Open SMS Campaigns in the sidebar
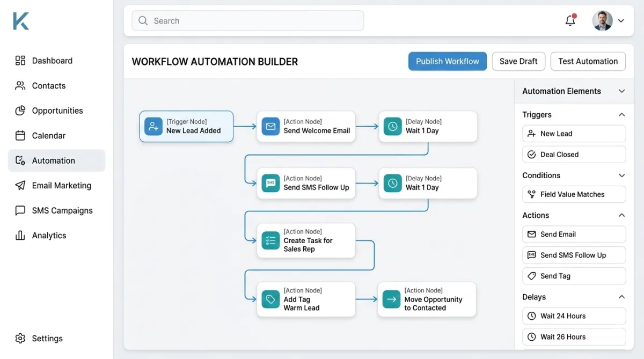Viewport: 644px width, 359px height. 56,210
